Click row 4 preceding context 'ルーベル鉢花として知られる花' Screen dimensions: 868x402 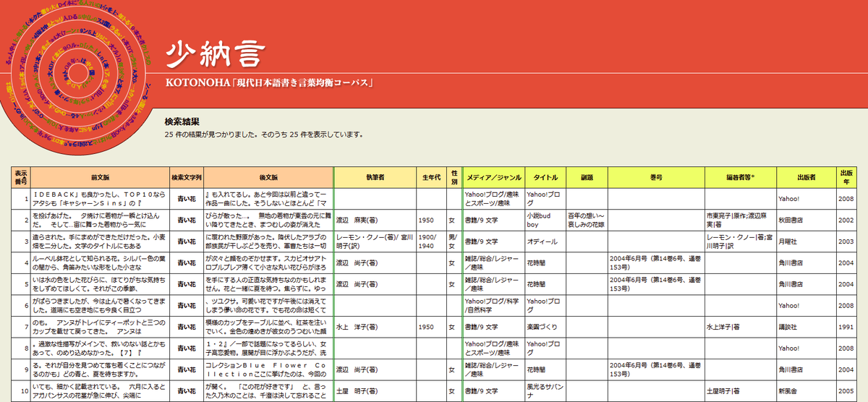99,263
